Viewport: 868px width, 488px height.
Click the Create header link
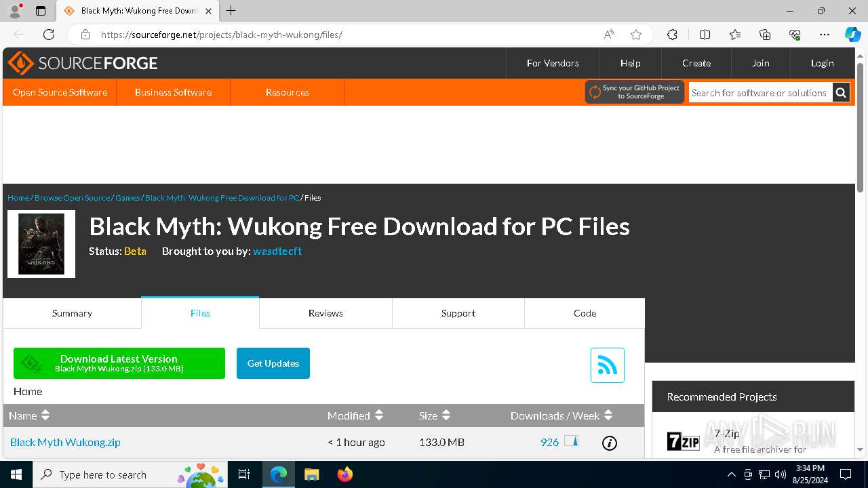coord(696,63)
